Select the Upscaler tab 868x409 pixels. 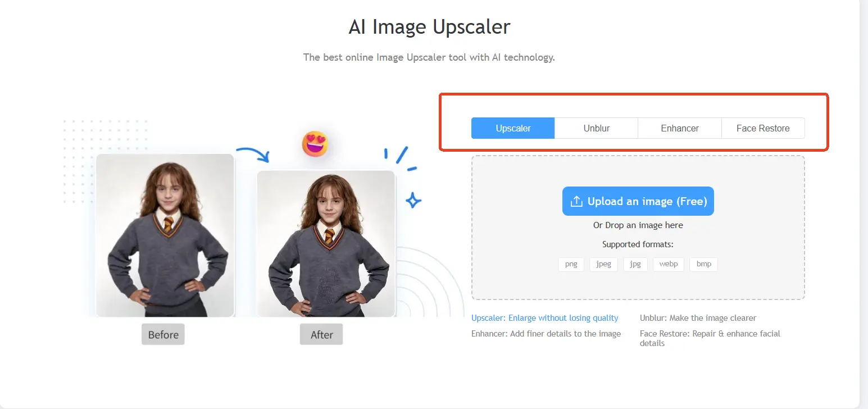pos(513,128)
